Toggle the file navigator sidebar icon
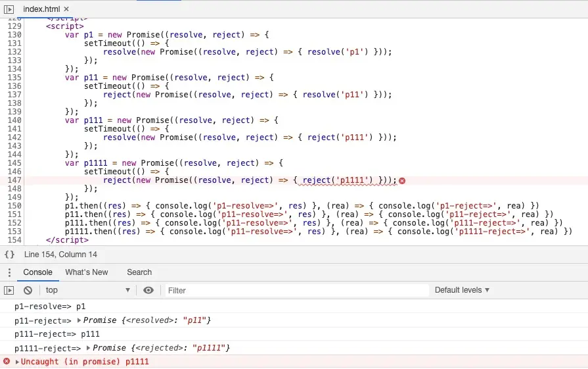This screenshot has height=369, width=588. [x=9, y=9]
